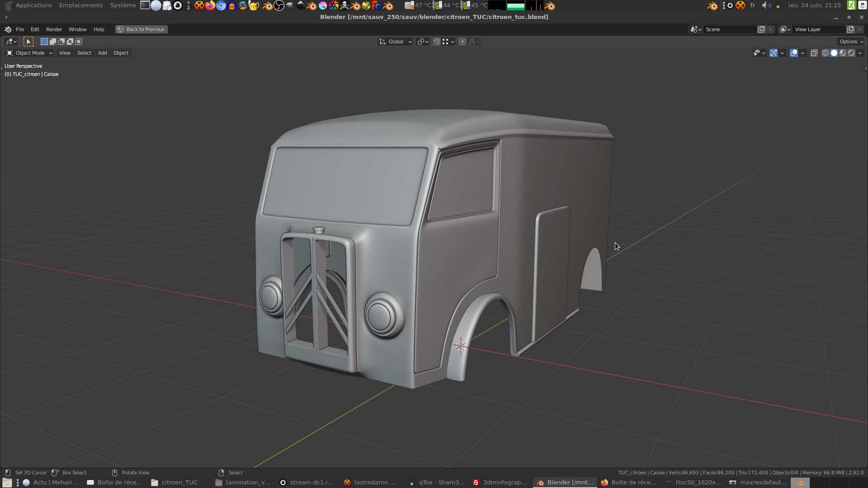
Task: Choose the Subtract selection mode
Action: click(61, 42)
